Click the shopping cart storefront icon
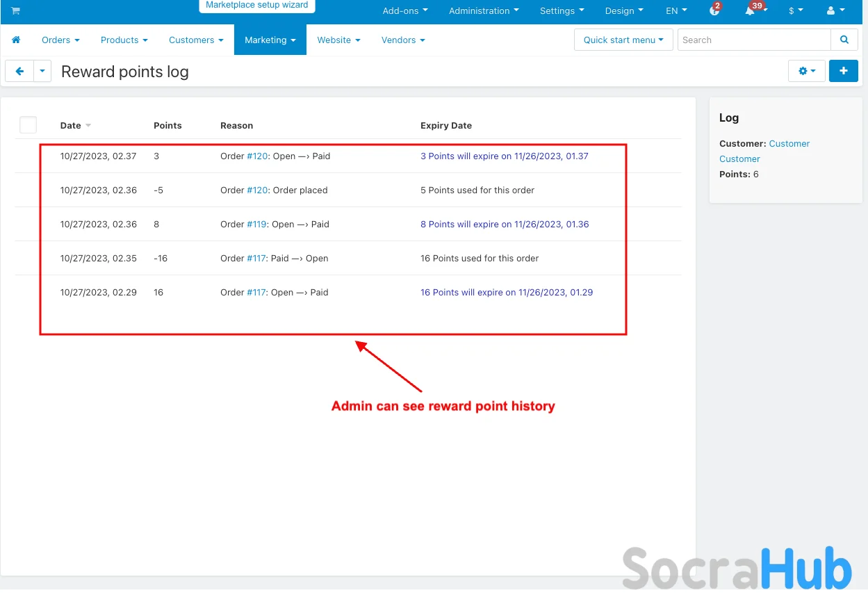Screen dimensions: 868x593 [x=15, y=11]
